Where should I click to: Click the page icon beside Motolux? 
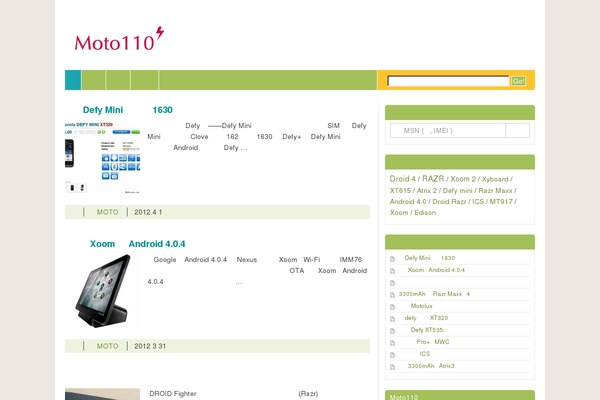click(x=392, y=307)
